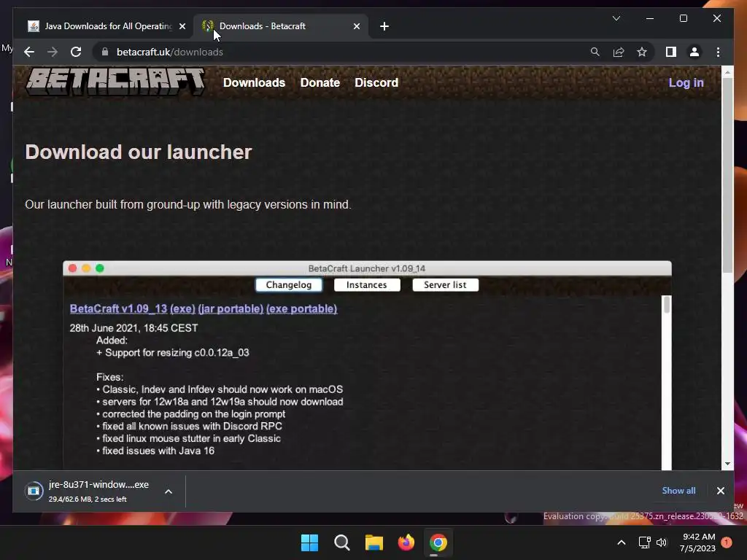This screenshot has width=747, height=560.
Task: Go back using the browser back arrow
Action: [29, 52]
